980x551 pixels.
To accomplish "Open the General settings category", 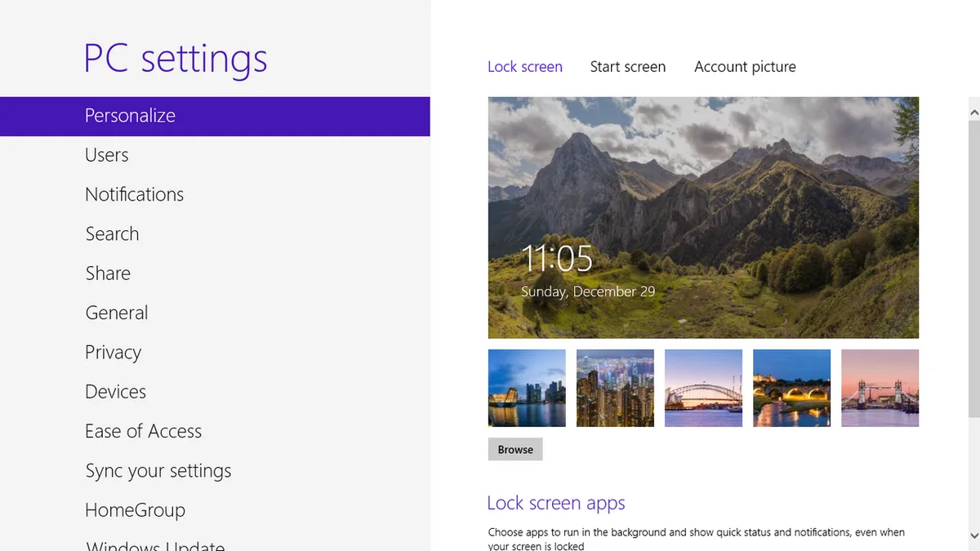I will click(x=117, y=313).
